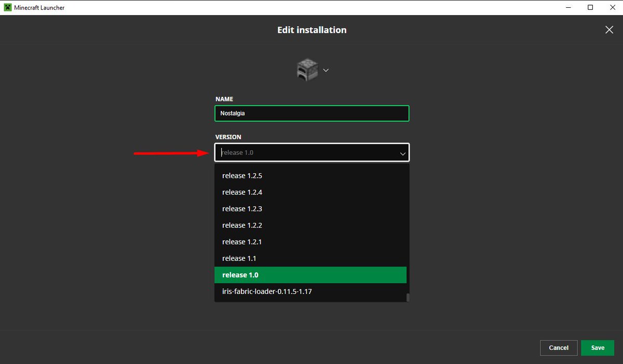Choose release 1.2.4 in the dropdown
Viewport: 623px width, 364px height.
click(310, 192)
